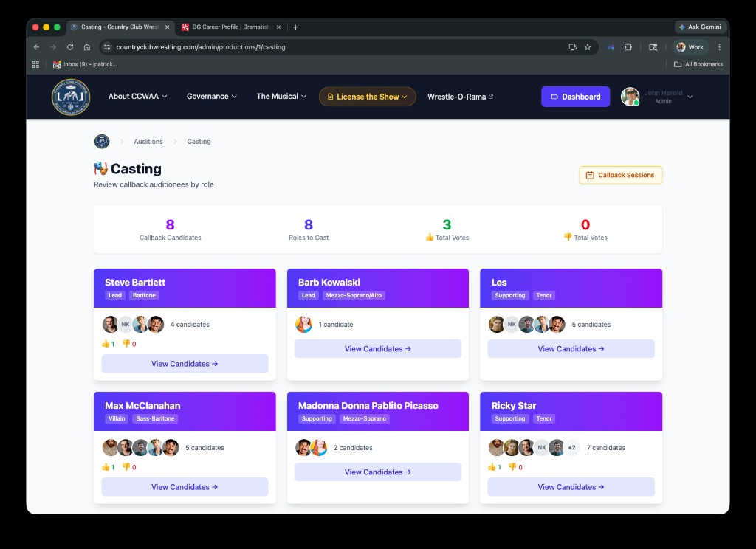Open the browser Extensions puzzle icon
The width and height of the screenshot is (756, 549).
pyautogui.click(x=628, y=47)
